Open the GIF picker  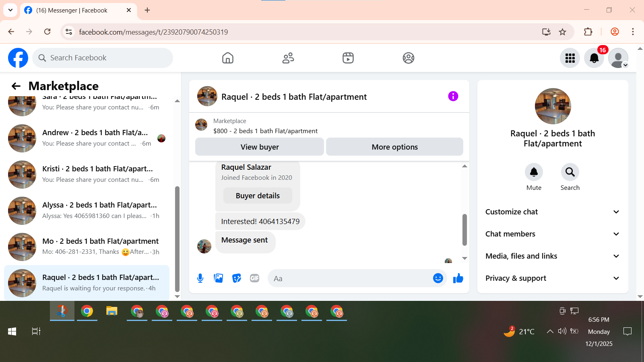tap(255, 278)
